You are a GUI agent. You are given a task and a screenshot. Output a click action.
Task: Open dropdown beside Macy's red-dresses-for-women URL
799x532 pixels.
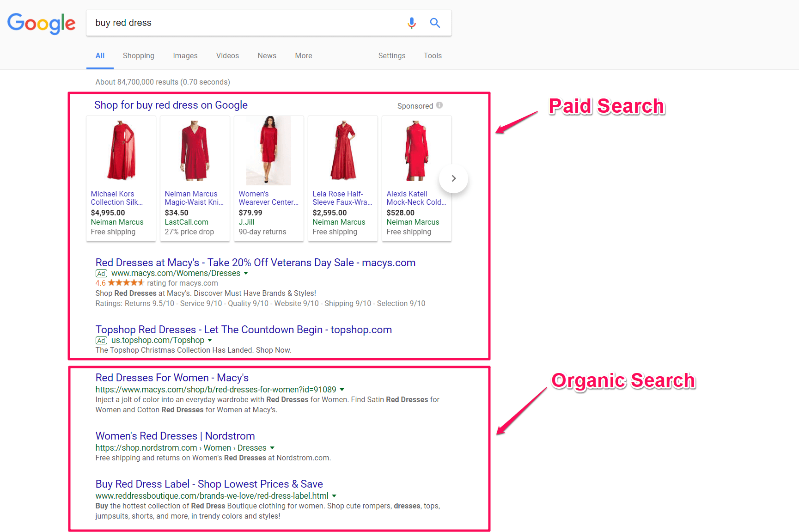[x=342, y=390]
